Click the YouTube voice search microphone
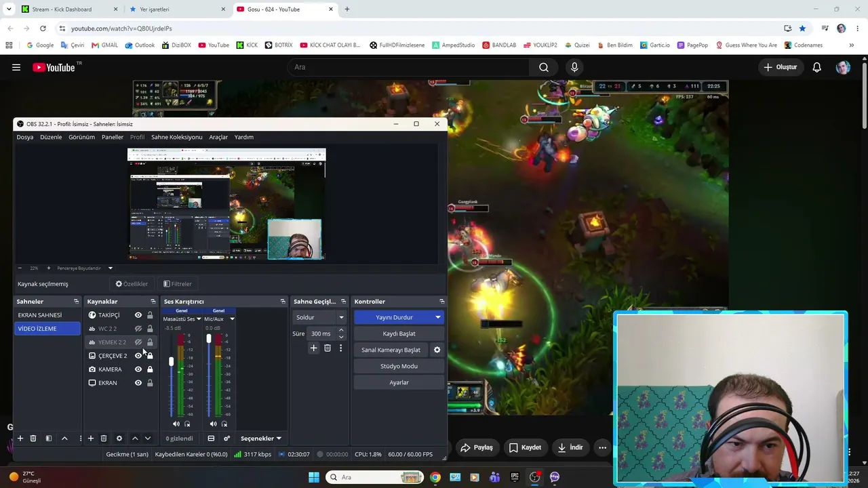The image size is (868, 488). point(574,67)
